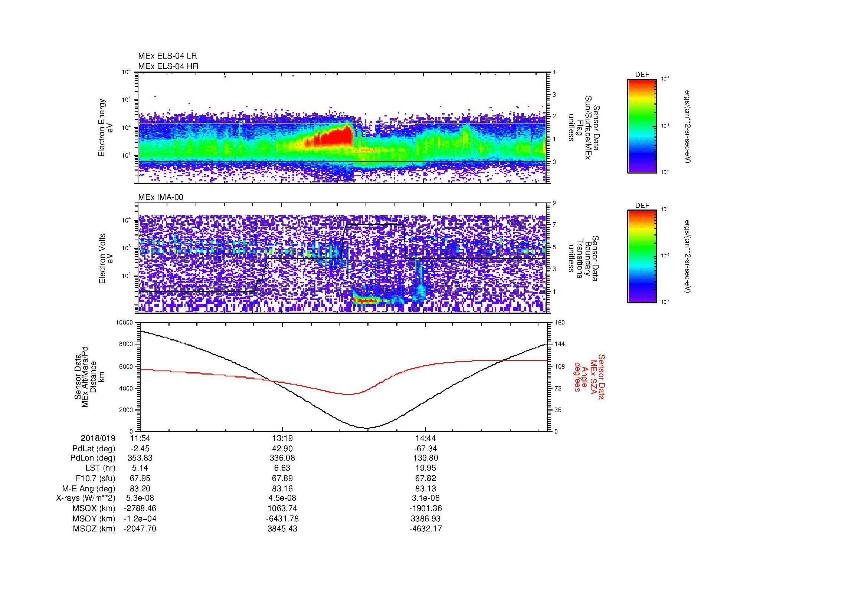This screenshot has width=868, height=613.
Task: Click the LST value '6.63'
Action: [282, 468]
